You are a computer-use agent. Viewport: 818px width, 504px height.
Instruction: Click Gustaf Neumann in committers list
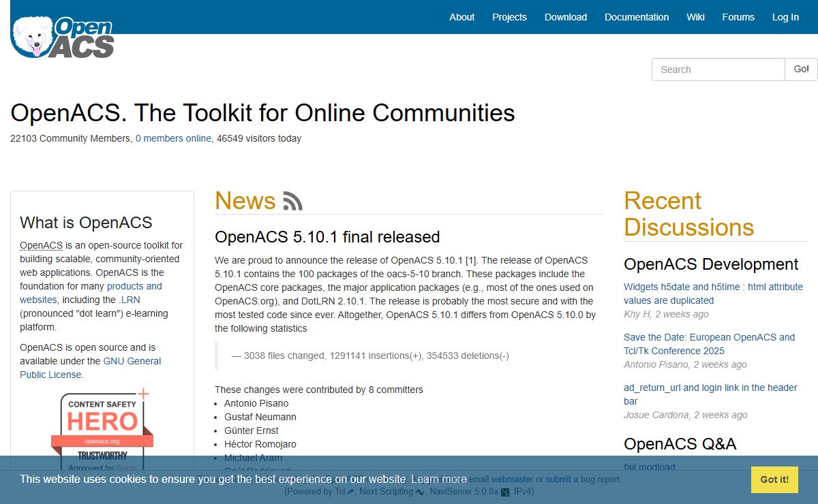(260, 417)
